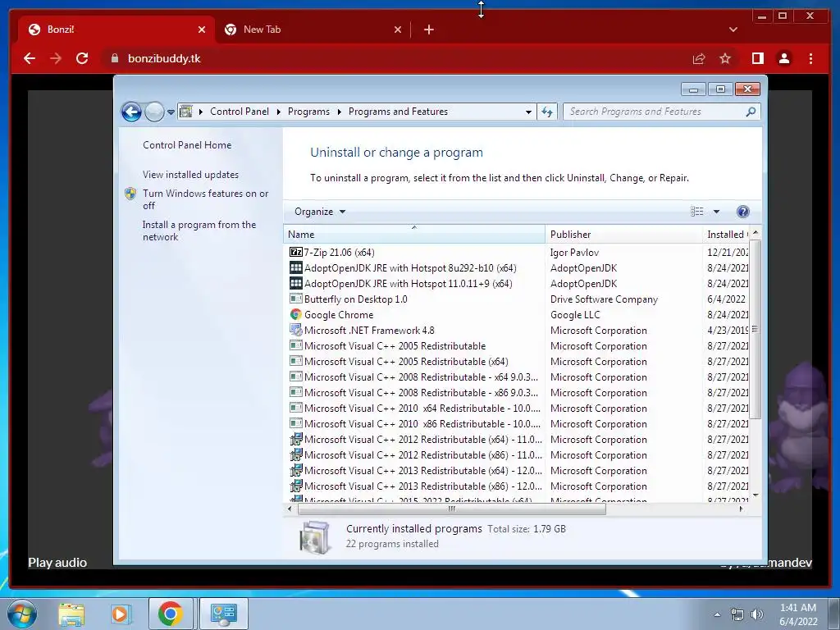Click horizontal scrollbar right arrow
840x630 pixels.
[x=742, y=509]
